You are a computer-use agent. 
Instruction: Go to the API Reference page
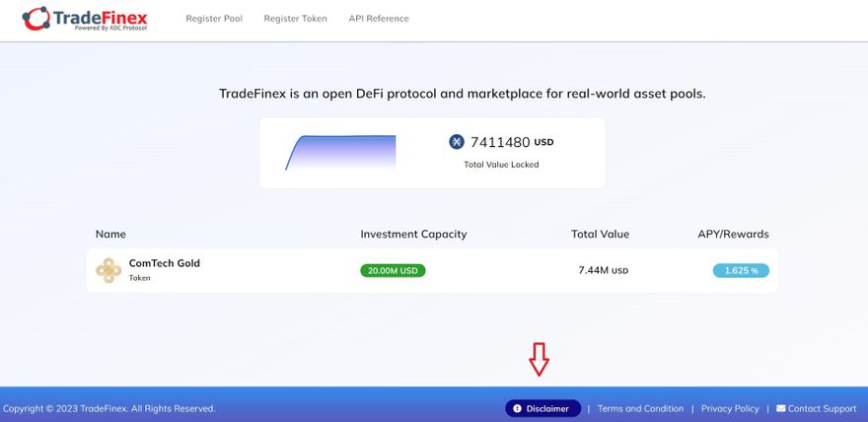click(x=378, y=19)
